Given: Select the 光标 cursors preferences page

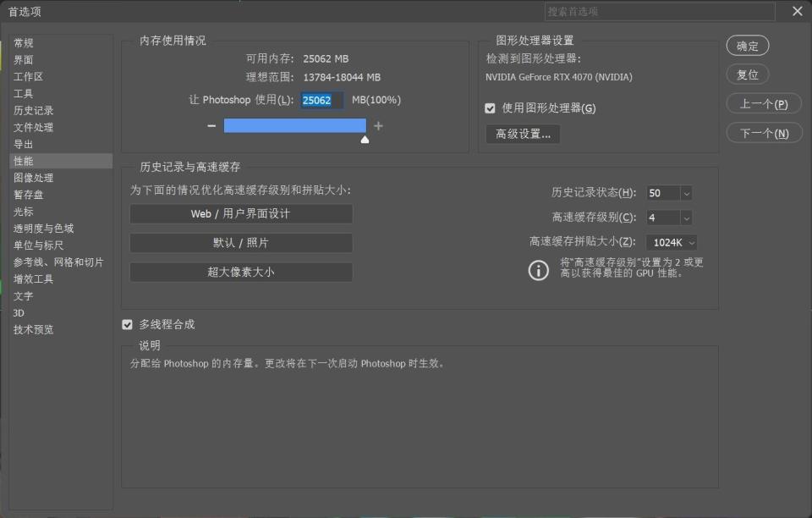Looking at the screenshot, I should point(24,212).
